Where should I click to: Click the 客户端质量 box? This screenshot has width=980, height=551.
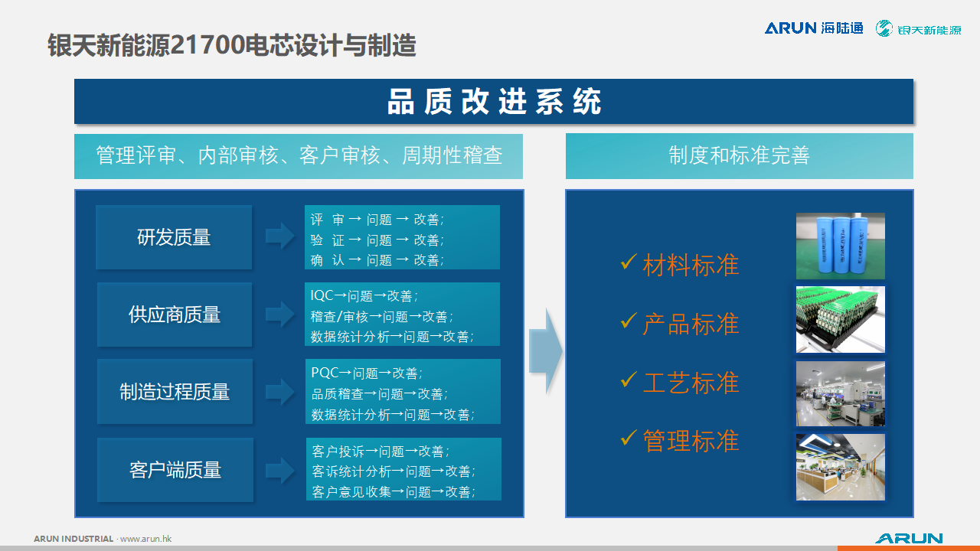175,470
